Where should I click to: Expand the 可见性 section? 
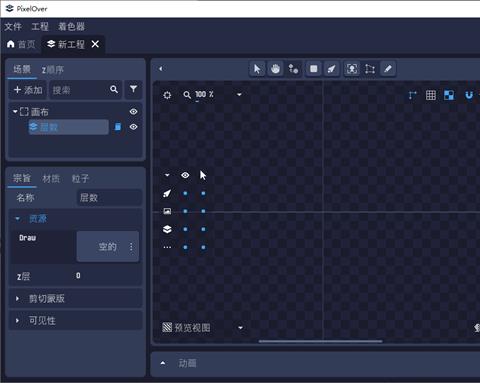click(x=17, y=321)
